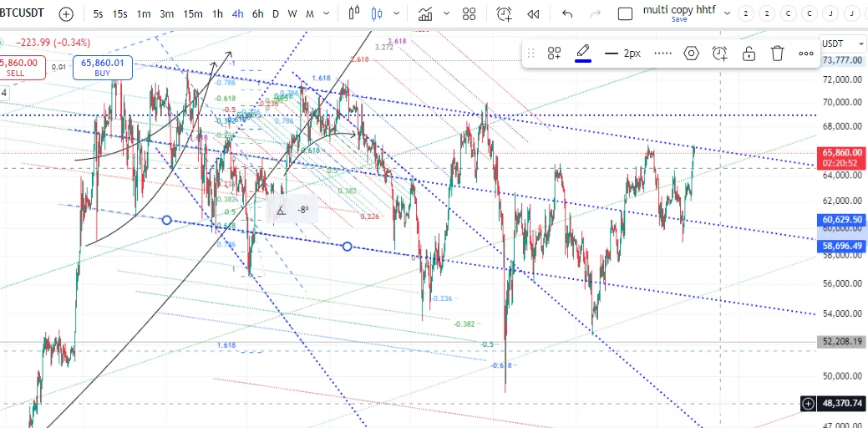Click the add symbol plus icon
This screenshot has width=868, height=428.
66,14
